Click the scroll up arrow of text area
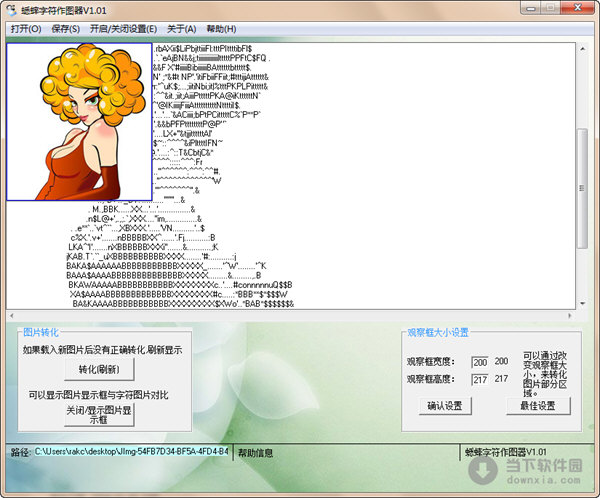This screenshot has height=498, width=600. pos(582,49)
